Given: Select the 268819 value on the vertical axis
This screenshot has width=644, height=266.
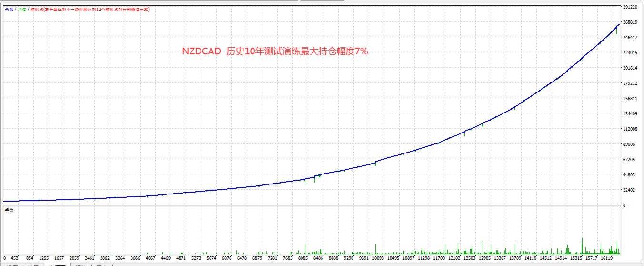Looking at the screenshot, I should [631, 22].
